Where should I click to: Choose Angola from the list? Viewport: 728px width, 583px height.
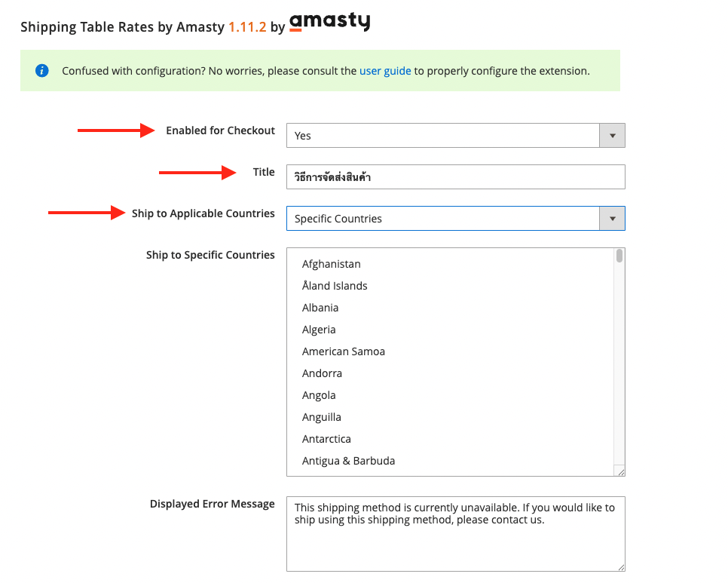pyautogui.click(x=319, y=395)
